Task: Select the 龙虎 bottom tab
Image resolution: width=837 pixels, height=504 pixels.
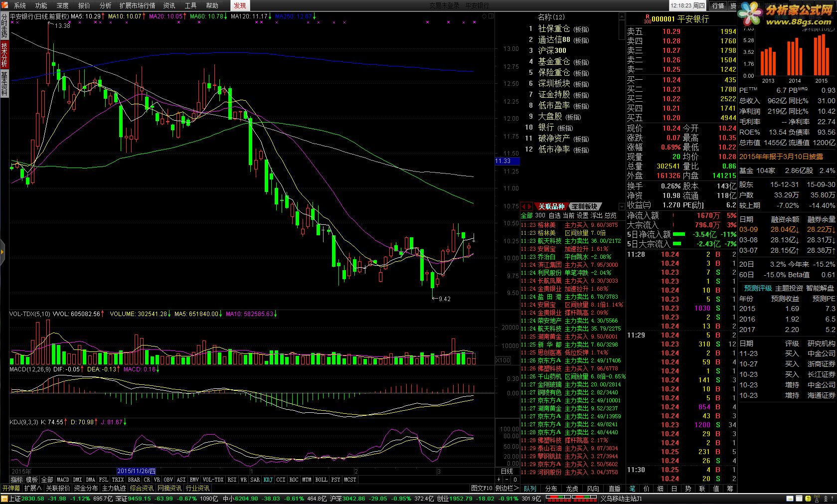Action: 572,489
